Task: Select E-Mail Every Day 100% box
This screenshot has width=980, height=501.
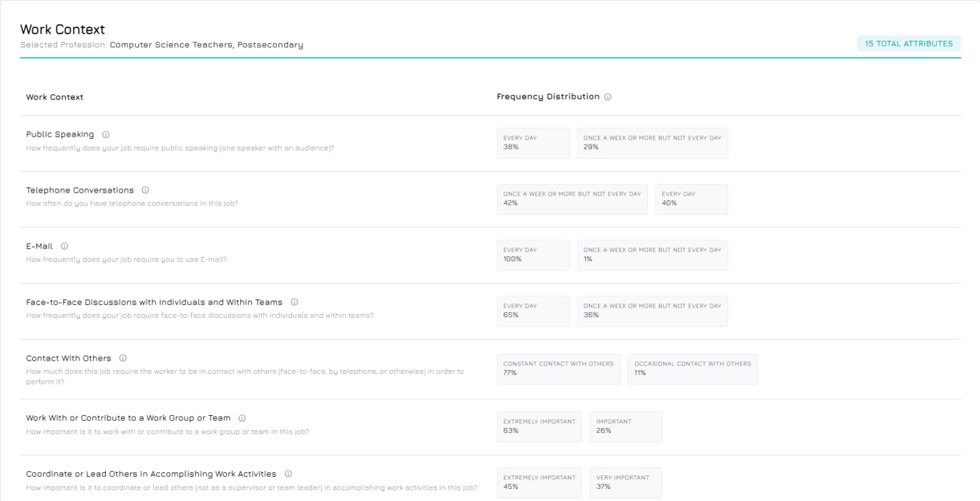Action: point(533,255)
